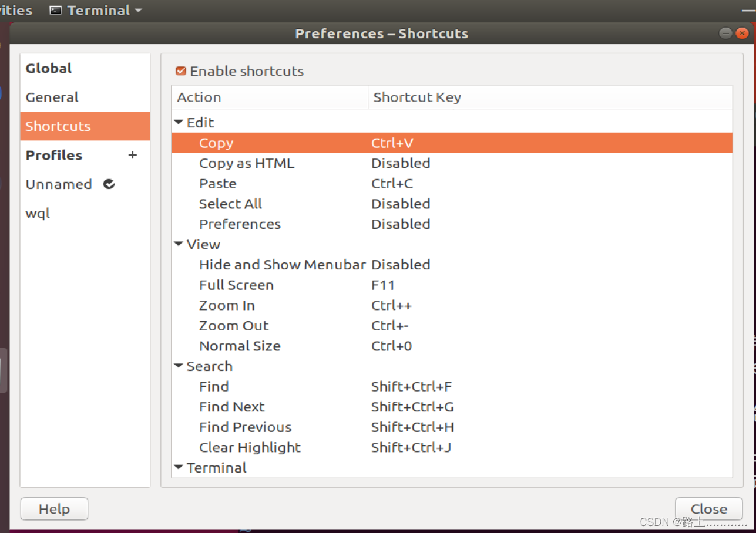Toggle the Enable shortcuts checkbox
Screen dimensions: 756x533
pyautogui.click(x=181, y=71)
